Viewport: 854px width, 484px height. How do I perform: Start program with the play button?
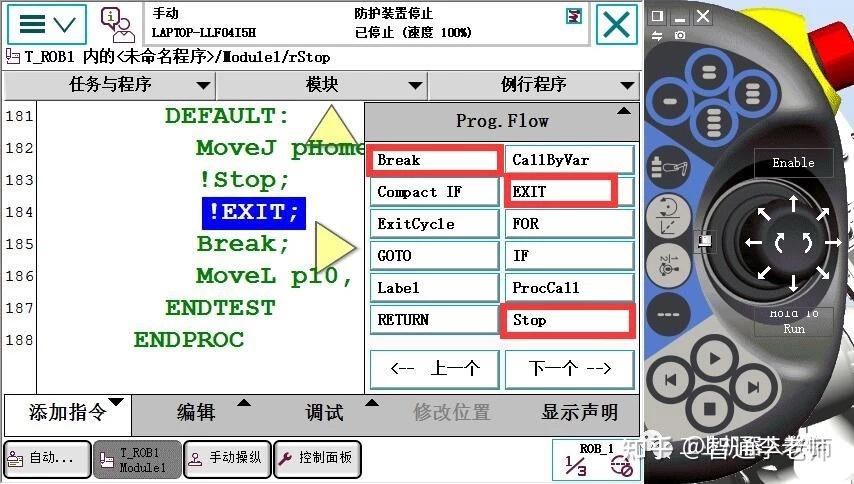click(714, 359)
